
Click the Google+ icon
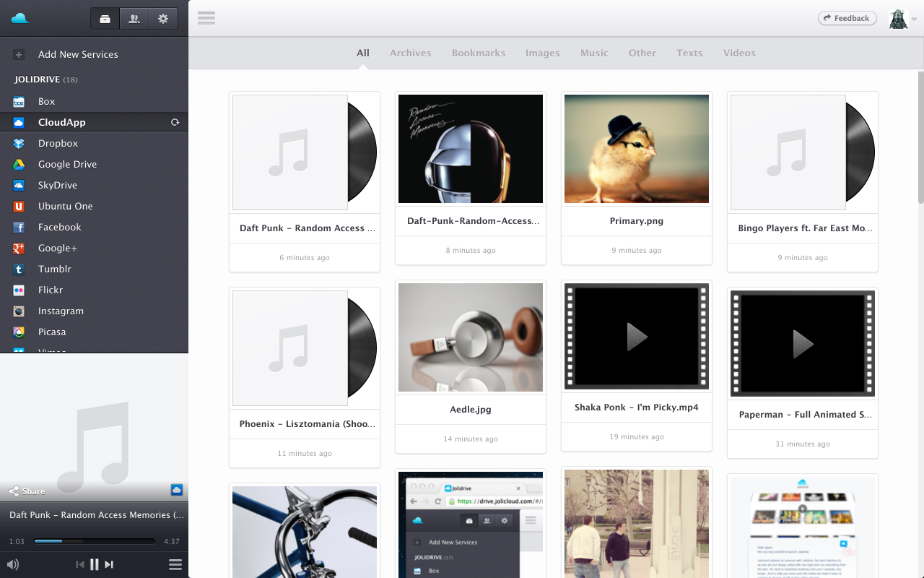pyautogui.click(x=19, y=249)
